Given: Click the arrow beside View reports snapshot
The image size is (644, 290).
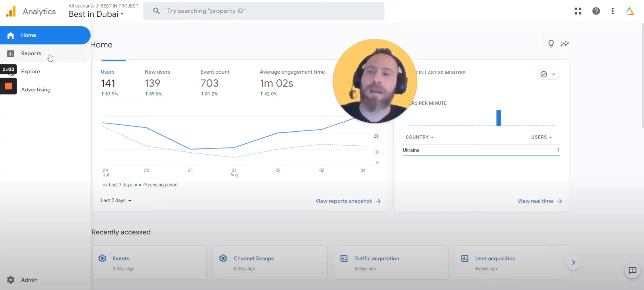Looking at the screenshot, I should click(378, 201).
